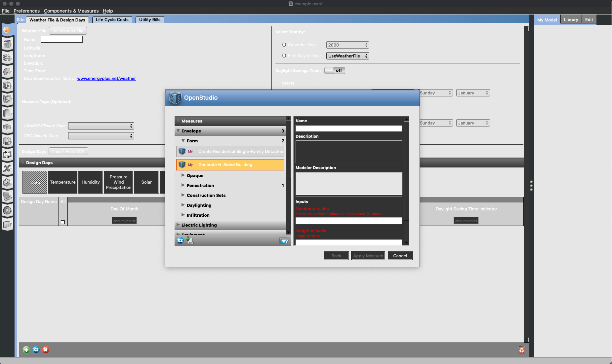This screenshot has width=612, height=364.
Task: Click the weather file Name input field
Action: pos(61,39)
